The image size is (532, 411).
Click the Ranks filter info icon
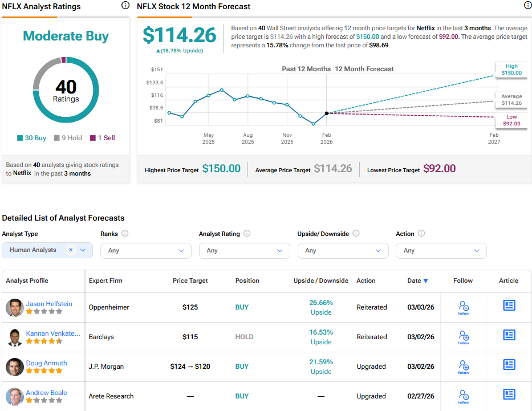click(125, 234)
